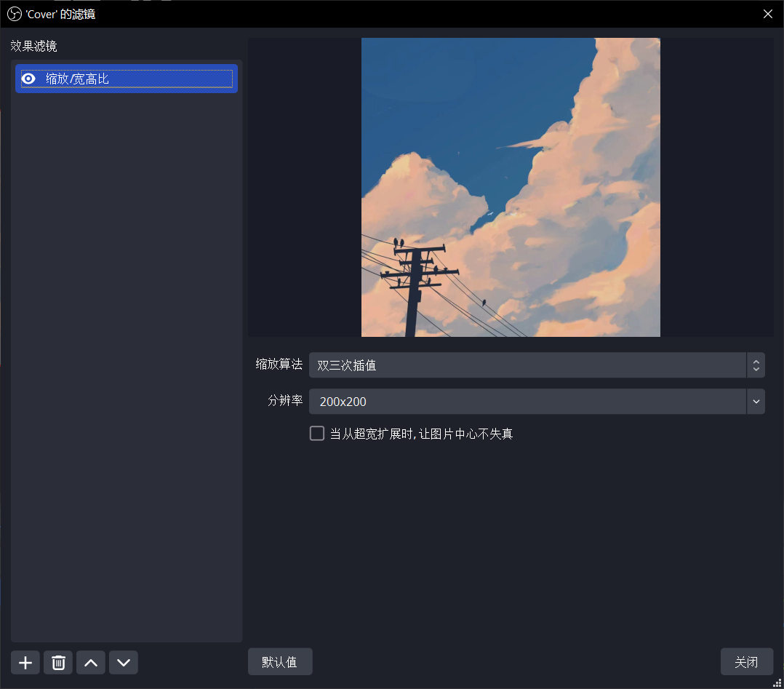
Task: Toggle visibility eye of 缩放/宽高比 filter
Action: point(28,79)
